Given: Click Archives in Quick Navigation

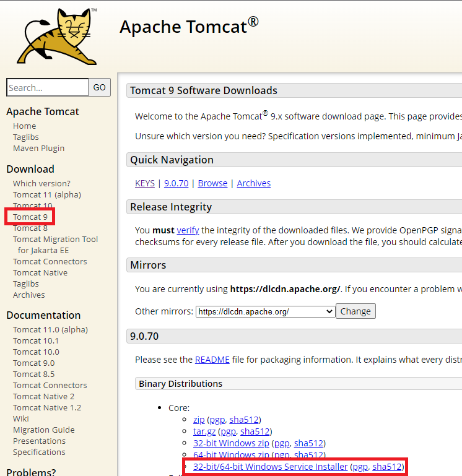Looking at the screenshot, I should click(x=254, y=183).
